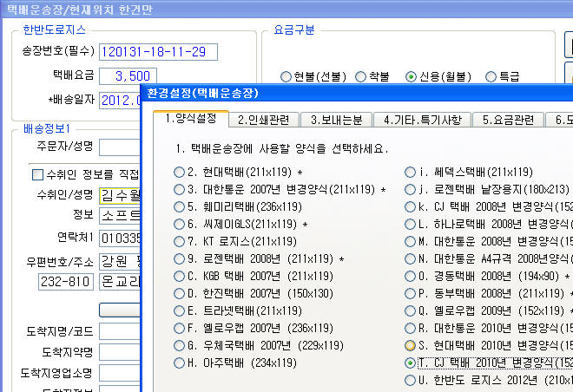This screenshot has height=392, width=573.
Task: Click the 수취인/성명 input field
Action: coord(120,196)
